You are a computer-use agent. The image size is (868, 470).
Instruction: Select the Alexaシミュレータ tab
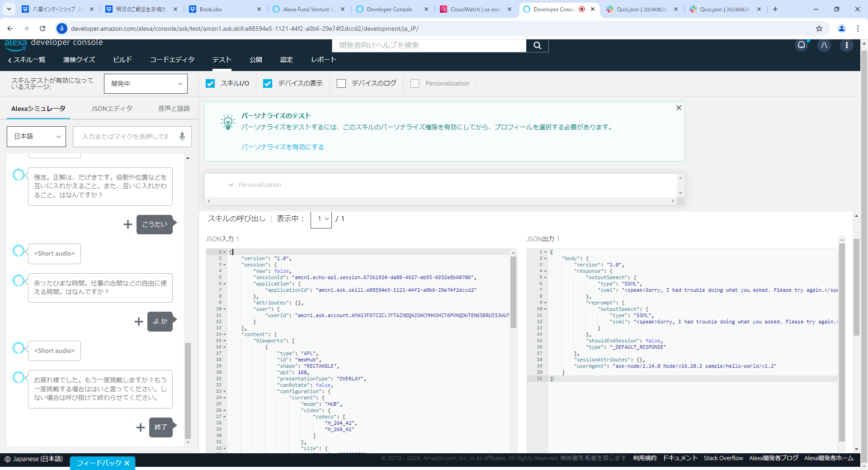pos(38,109)
